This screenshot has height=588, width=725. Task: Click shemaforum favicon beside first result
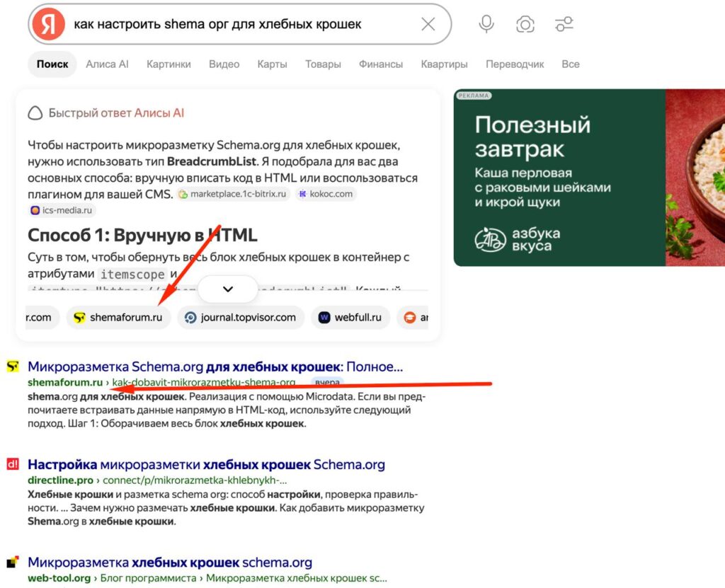pyautogui.click(x=13, y=367)
